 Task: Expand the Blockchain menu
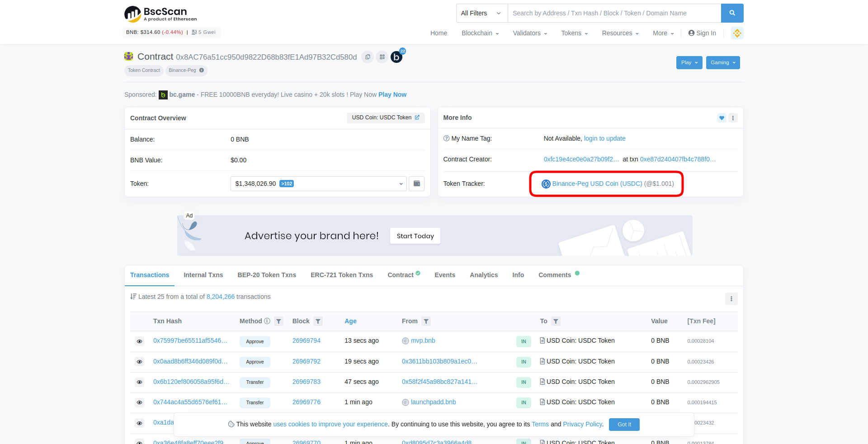click(480, 33)
